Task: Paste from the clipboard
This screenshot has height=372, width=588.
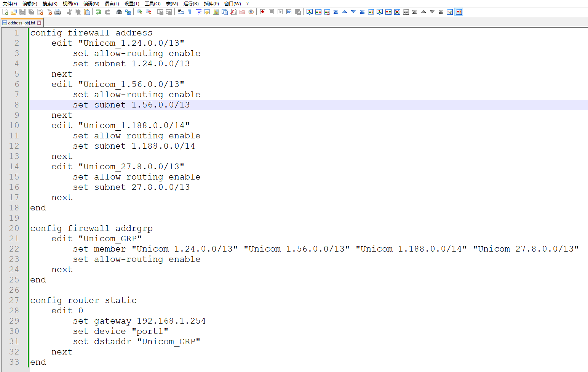Action: coord(86,12)
